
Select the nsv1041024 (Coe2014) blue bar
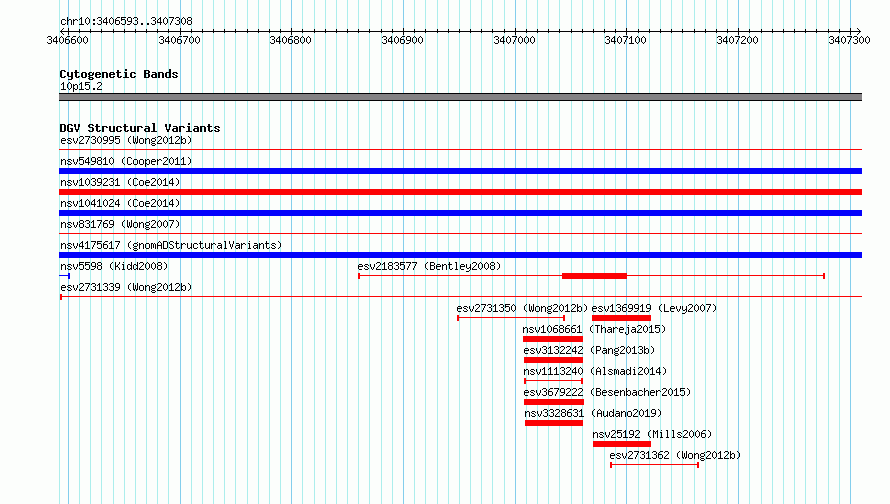[460, 213]
